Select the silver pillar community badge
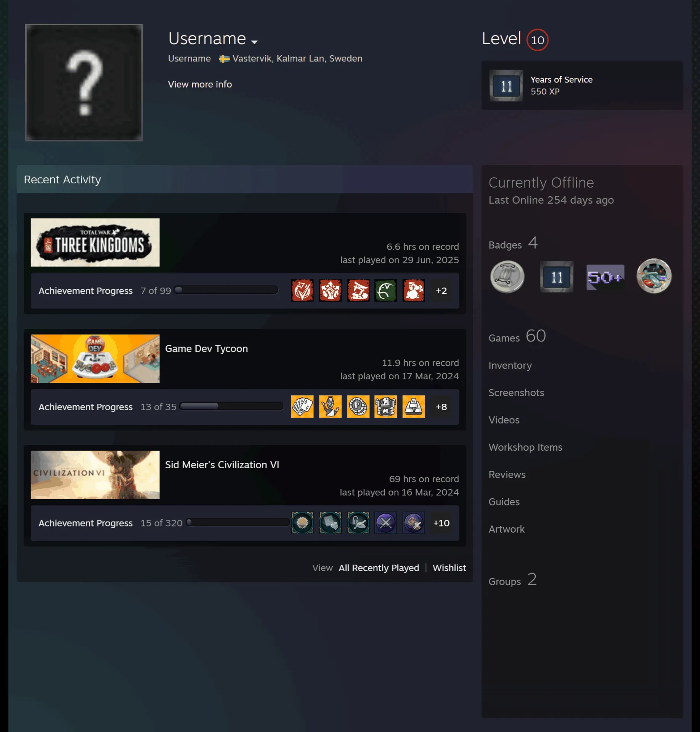700x732 pixels. click(507, 277)
